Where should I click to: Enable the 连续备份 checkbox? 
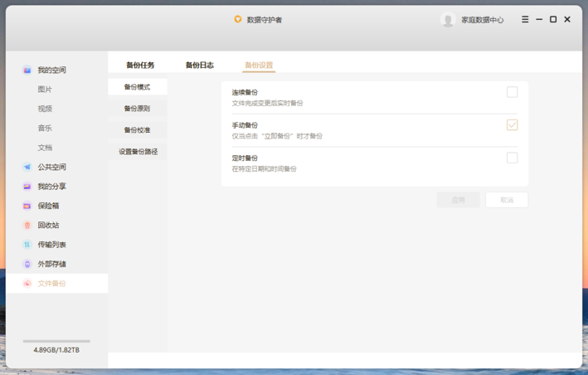512,92
